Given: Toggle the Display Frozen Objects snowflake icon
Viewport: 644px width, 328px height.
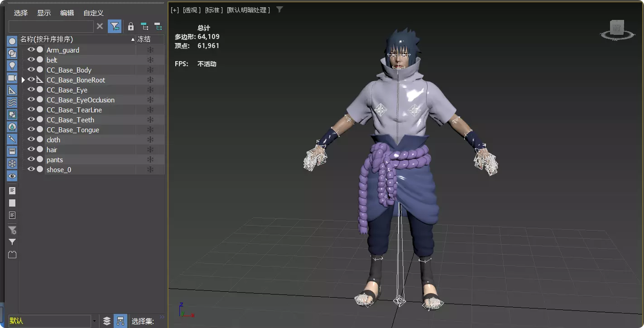Looking at the screenshot, I should [12, 164].
